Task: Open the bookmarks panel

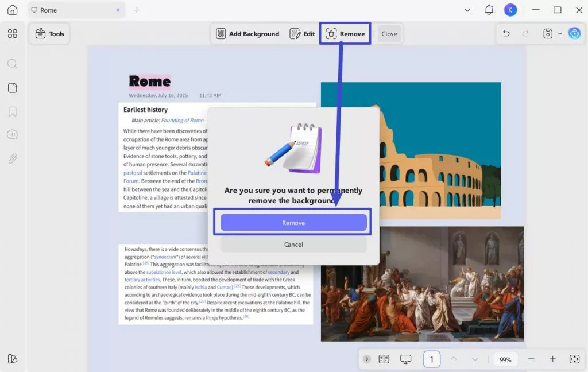Action: tap(13, 111)
